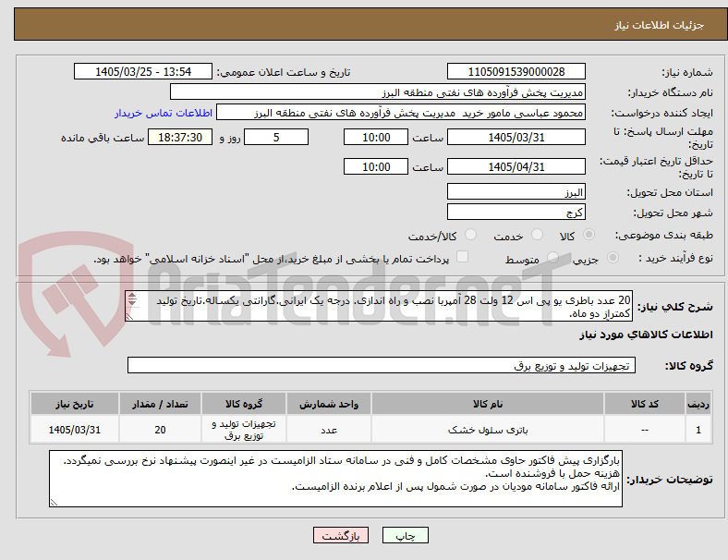Click the توضیحات خریدار textarea
The height and width of the screenshot is (560, 728).
335,479
